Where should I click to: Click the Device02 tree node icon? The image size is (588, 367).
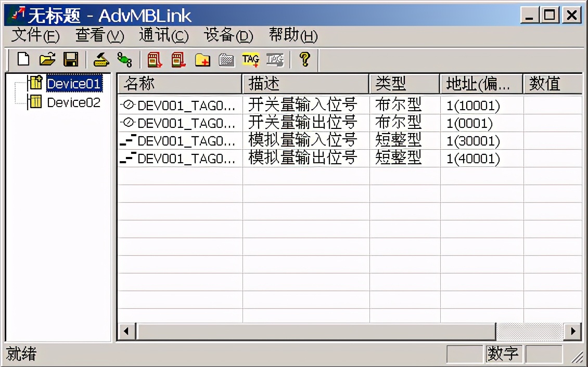[35, 101]
